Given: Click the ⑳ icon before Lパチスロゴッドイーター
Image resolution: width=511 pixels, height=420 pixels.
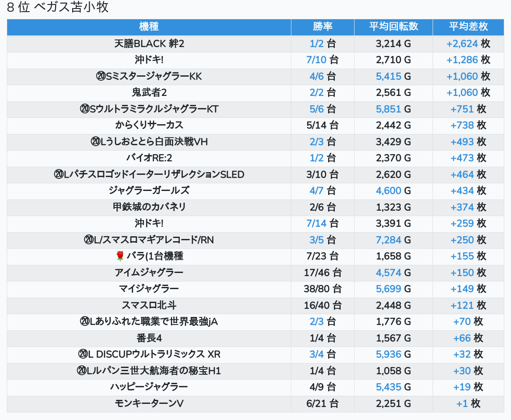Looking at the screenshot, I should (58, 174).
